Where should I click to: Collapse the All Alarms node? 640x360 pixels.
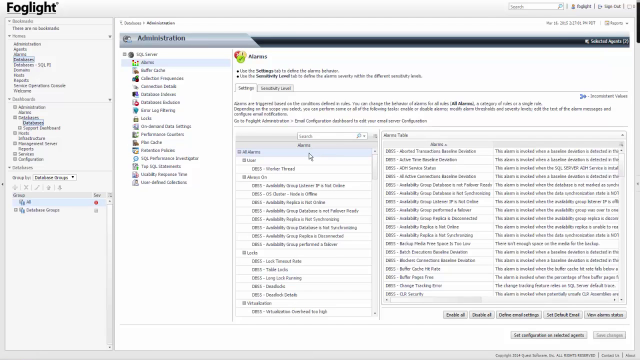click(239, 152)
